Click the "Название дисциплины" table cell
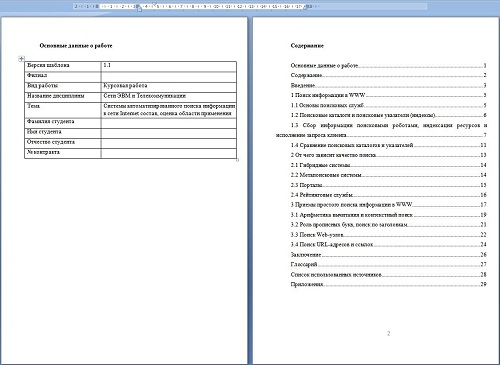500x365 pixels. 63,97
